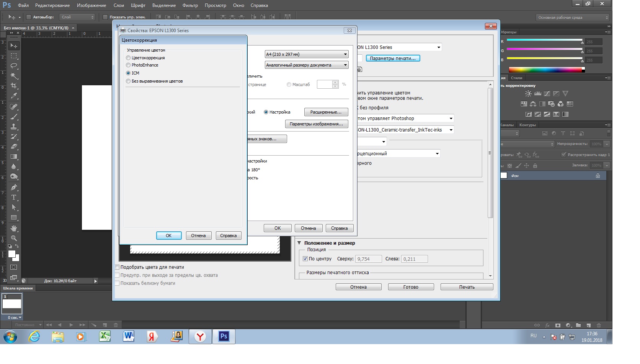Select the ICM color management option
This screenshot has width=640, height=364.
128,73
